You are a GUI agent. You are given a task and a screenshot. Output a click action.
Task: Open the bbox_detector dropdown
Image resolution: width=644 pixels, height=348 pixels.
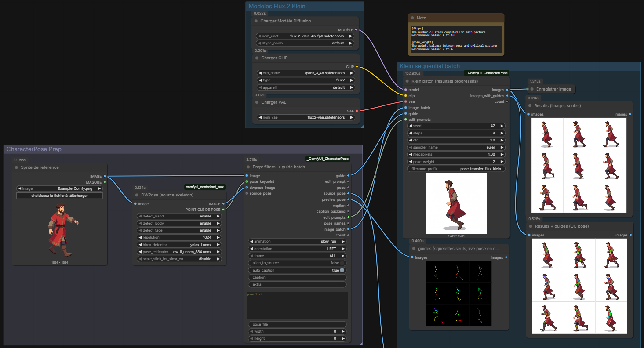pyautogui.click(x=179, y=245)
